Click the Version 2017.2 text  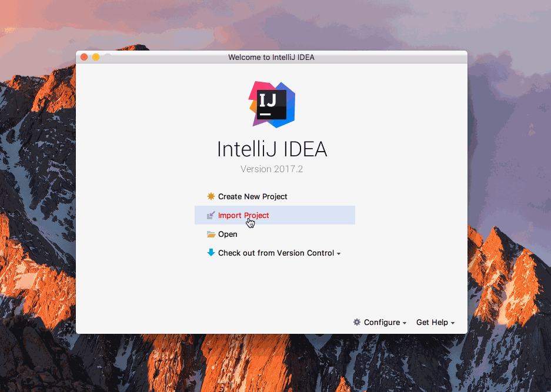(272, 169)
